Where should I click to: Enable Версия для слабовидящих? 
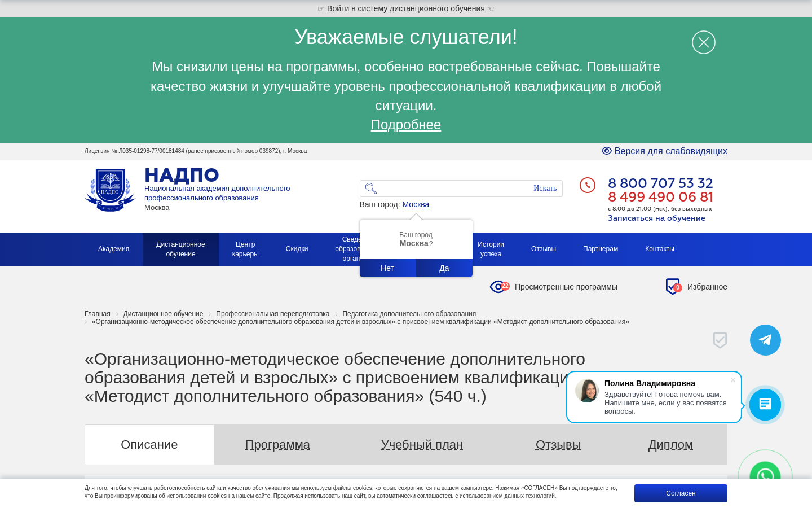click(664, 151)
